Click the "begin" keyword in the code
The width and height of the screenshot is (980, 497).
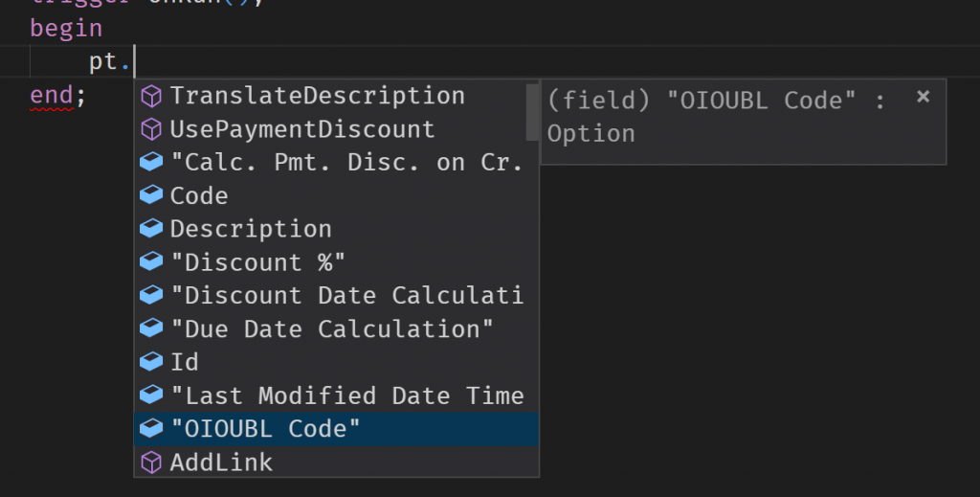coord(66,28)
